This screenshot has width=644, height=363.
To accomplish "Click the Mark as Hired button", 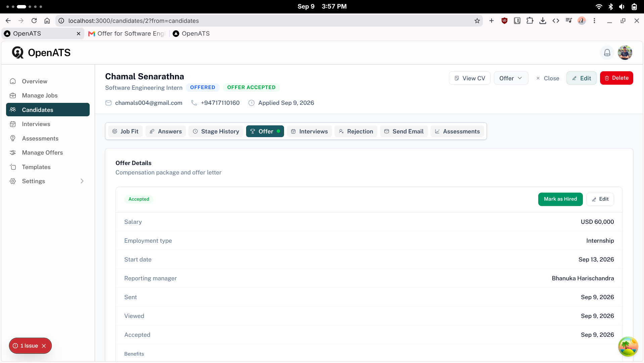I will coord(560,199).
